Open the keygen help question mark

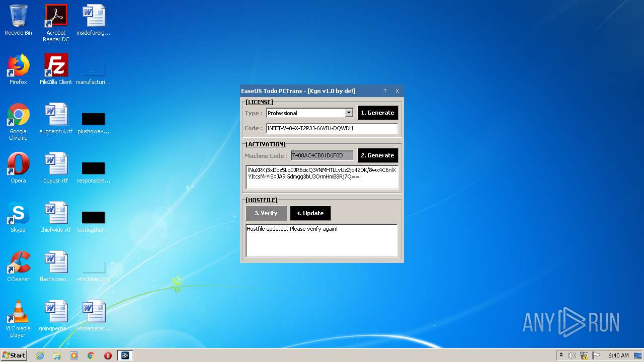point(385,91)
